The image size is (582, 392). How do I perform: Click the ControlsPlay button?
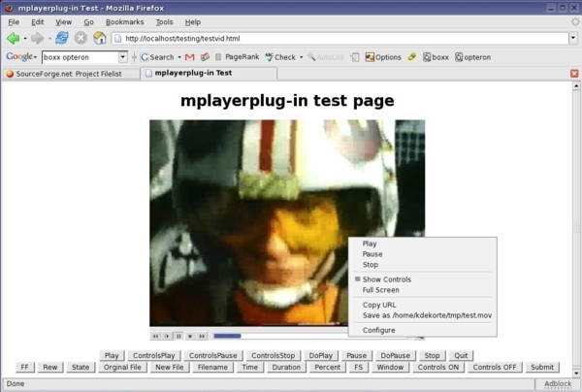[154, 355]
